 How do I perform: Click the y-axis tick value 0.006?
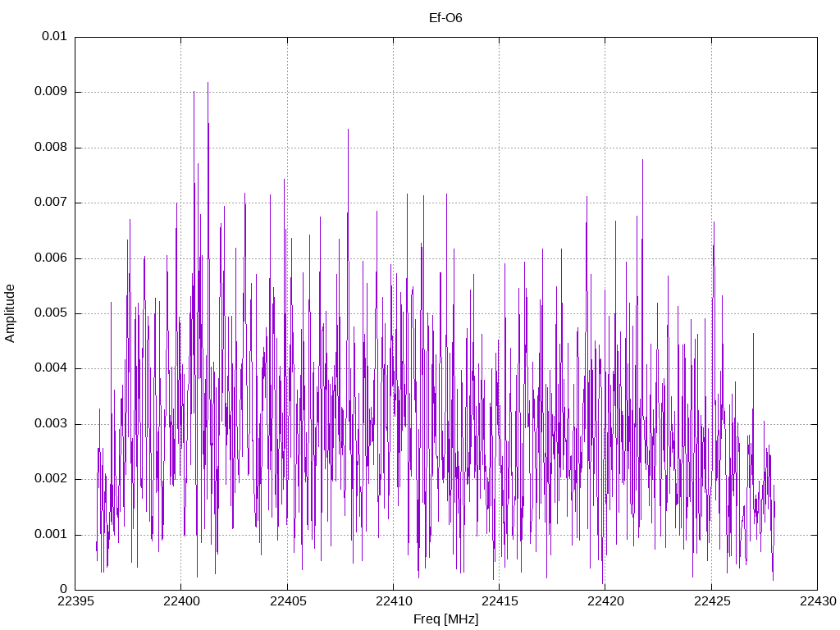51,258
